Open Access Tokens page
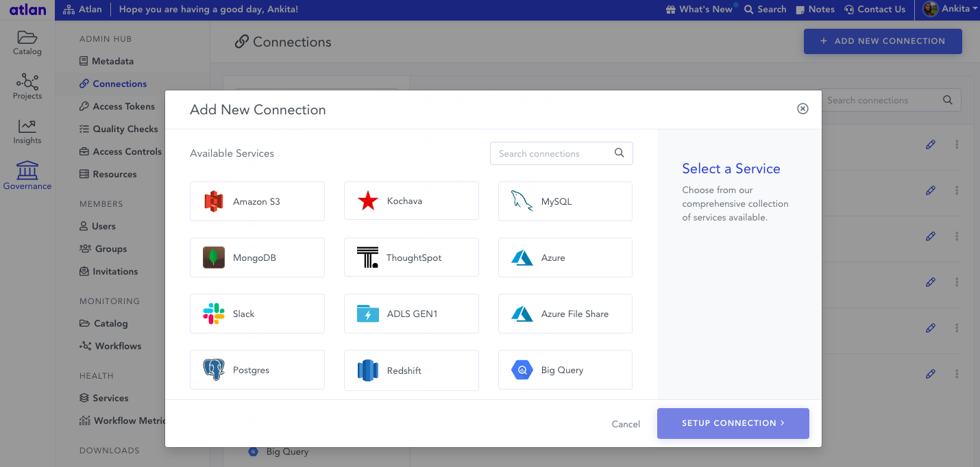Image resolution: width=980 pixels, height=467 pixels. tap(117, 106)
